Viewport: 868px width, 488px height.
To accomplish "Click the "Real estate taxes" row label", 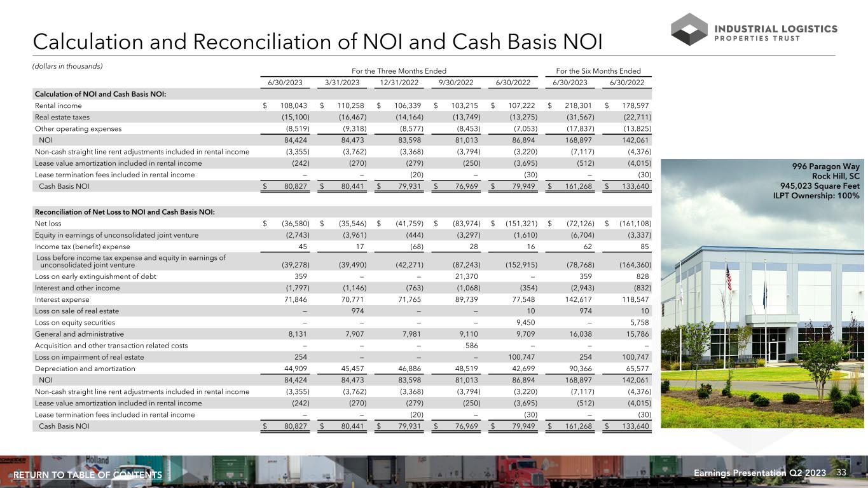I will [x=62, y=117].
